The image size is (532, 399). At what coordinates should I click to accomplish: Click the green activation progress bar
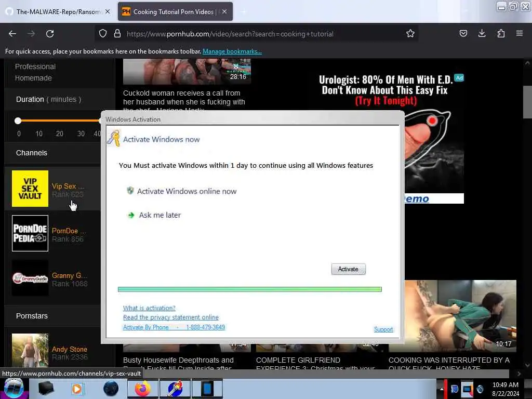coord(250,289)
